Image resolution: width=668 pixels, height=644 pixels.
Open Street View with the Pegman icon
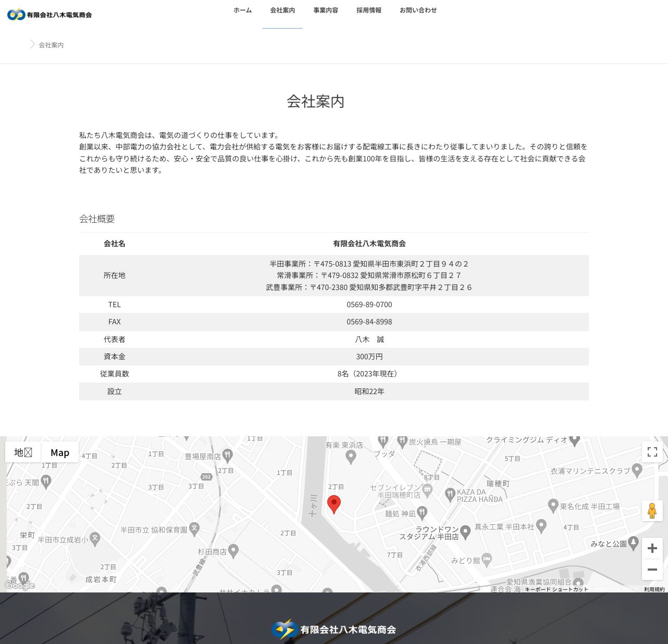click(x=652, y=511)
